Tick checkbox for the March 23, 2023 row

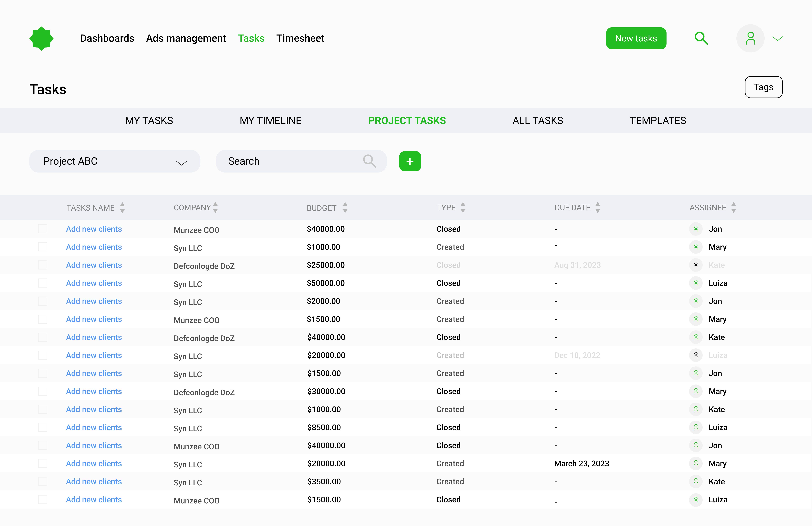click(x=43, y=463)
